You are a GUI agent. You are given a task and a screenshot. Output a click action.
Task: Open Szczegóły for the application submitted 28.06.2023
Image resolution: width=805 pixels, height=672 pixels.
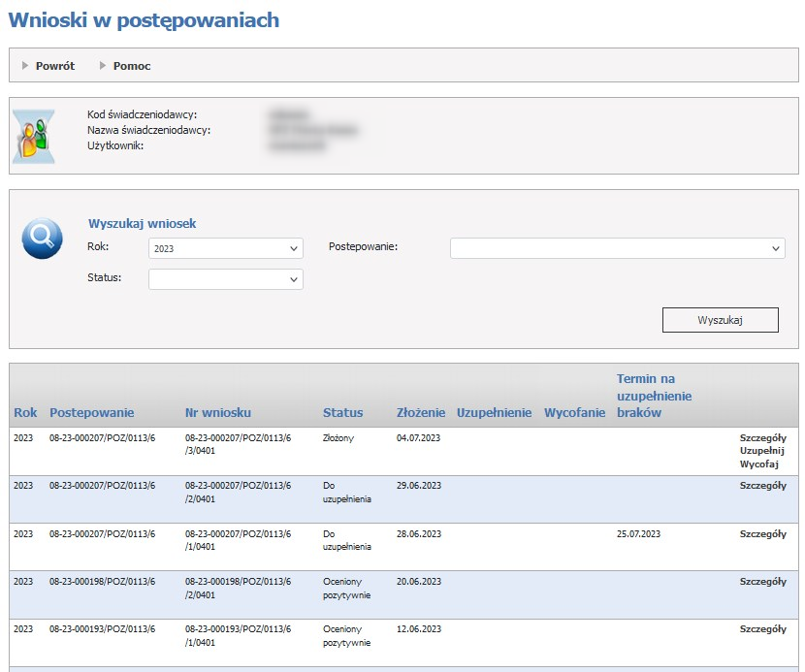tap(762, 534)
